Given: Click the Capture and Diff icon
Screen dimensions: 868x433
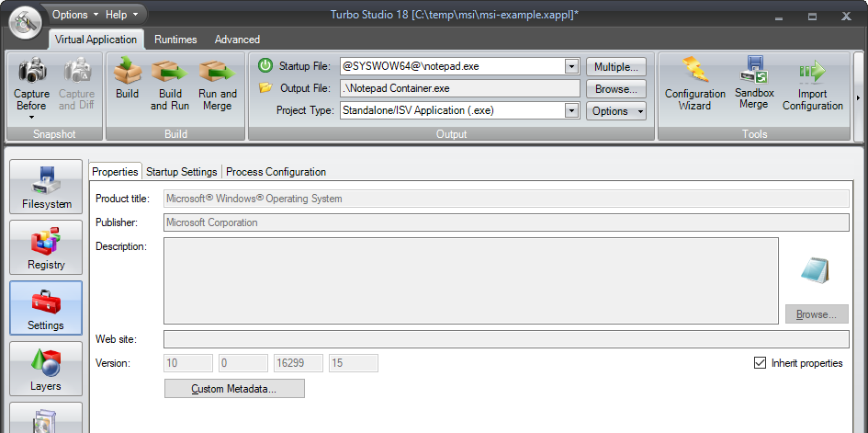Looking at the screenshot, I should pos(77,70).
